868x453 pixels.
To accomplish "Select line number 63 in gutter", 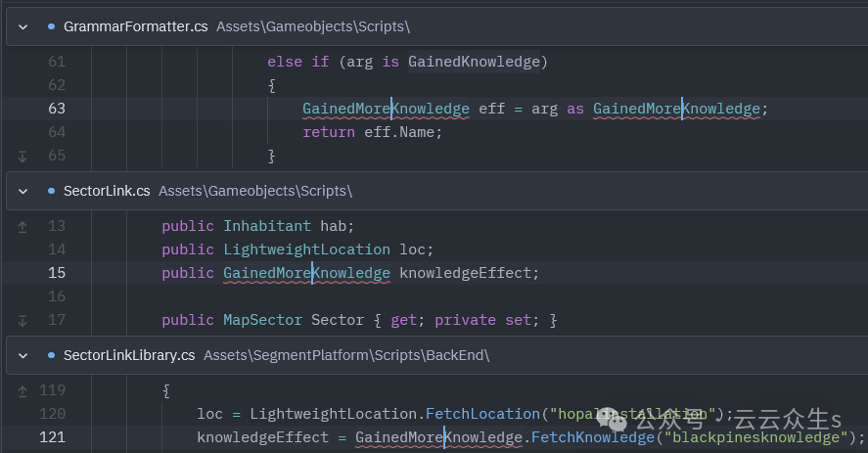I will pyautogui.click(x=57, y=109).
